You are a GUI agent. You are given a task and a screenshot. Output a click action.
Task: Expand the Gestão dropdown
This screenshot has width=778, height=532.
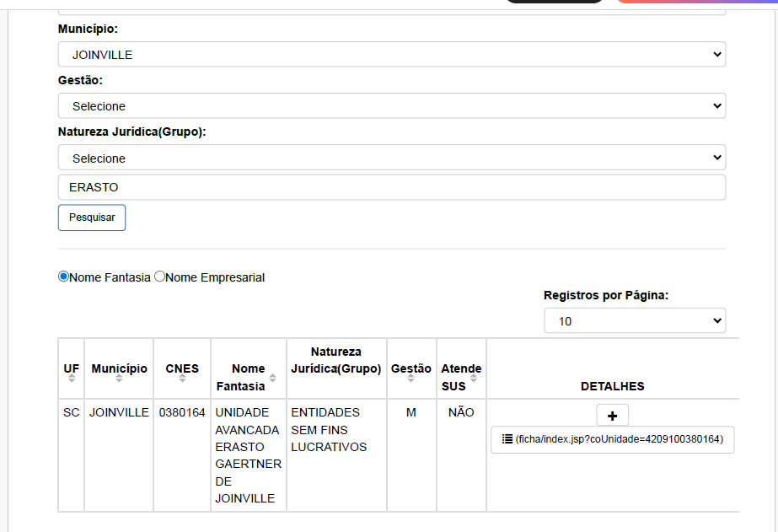point(391,106)
